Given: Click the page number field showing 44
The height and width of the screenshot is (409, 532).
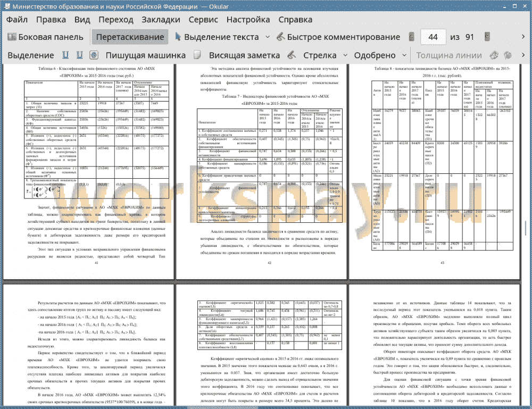Looking at the screenshot, I should 433,37.
